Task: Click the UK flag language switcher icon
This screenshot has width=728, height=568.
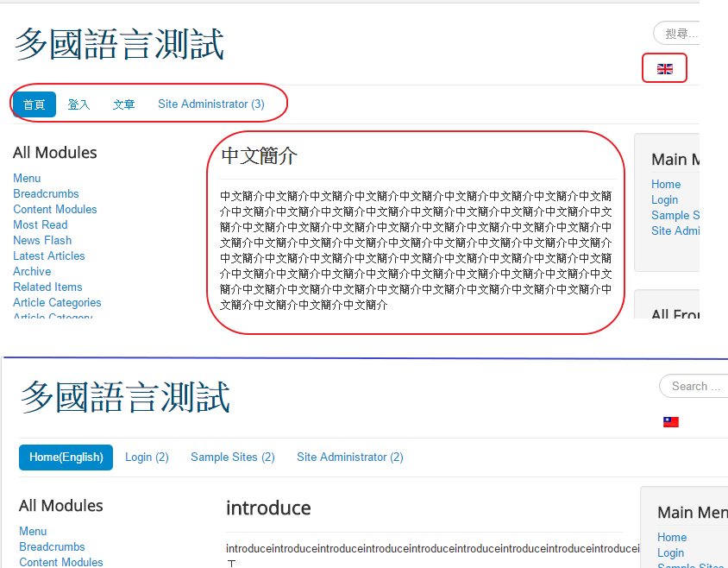Action: pyautogui.click(x=664, y=69)
